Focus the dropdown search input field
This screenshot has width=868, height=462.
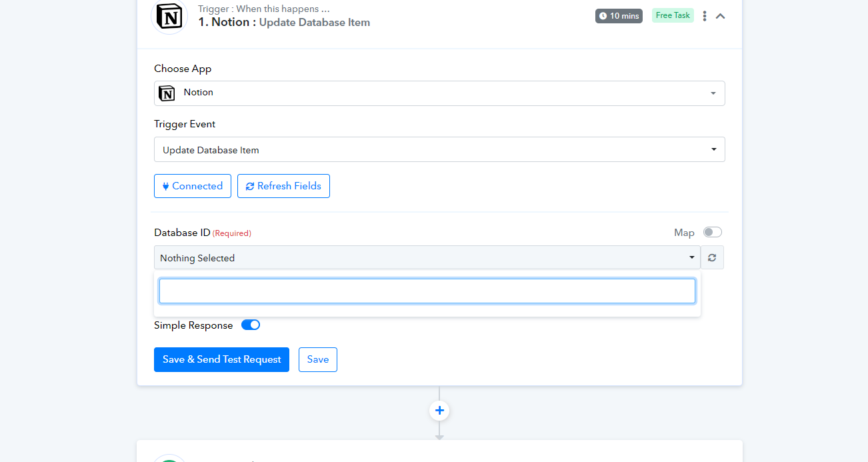click(427, 291)
